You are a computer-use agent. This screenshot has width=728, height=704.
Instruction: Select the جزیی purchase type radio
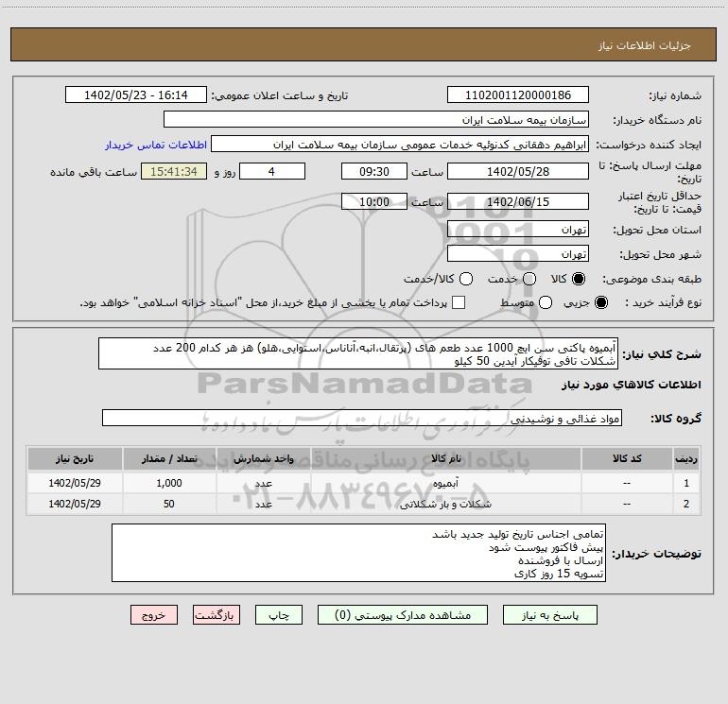click(601, 302)
